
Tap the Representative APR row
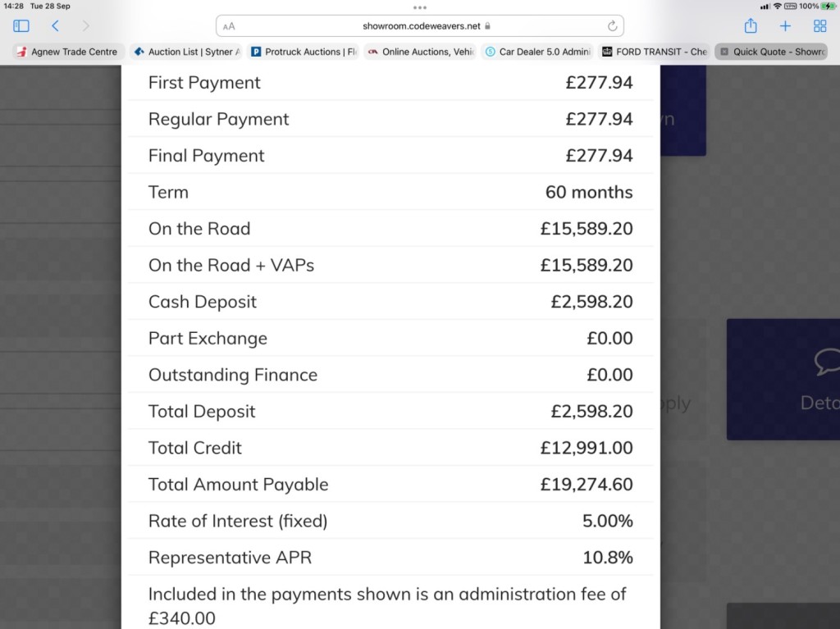tap(390, 558)
